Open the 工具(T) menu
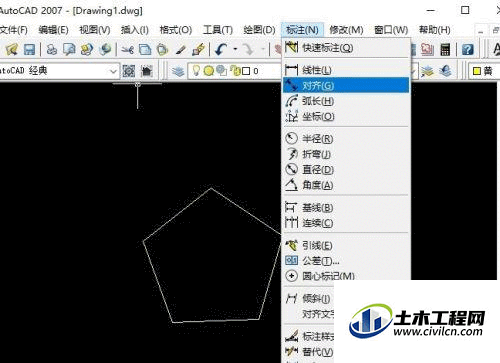 (x=218, y=30)
